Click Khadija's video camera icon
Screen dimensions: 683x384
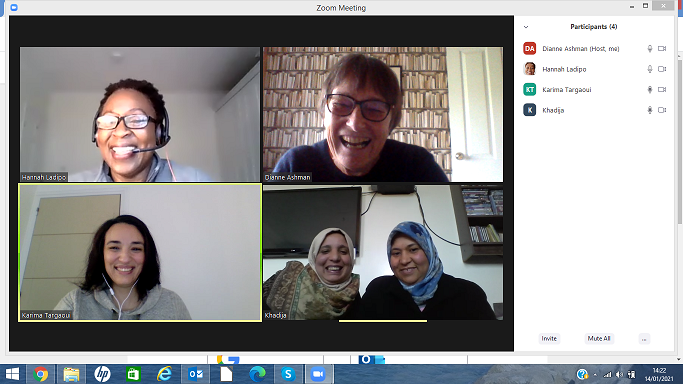click(662, 110)
